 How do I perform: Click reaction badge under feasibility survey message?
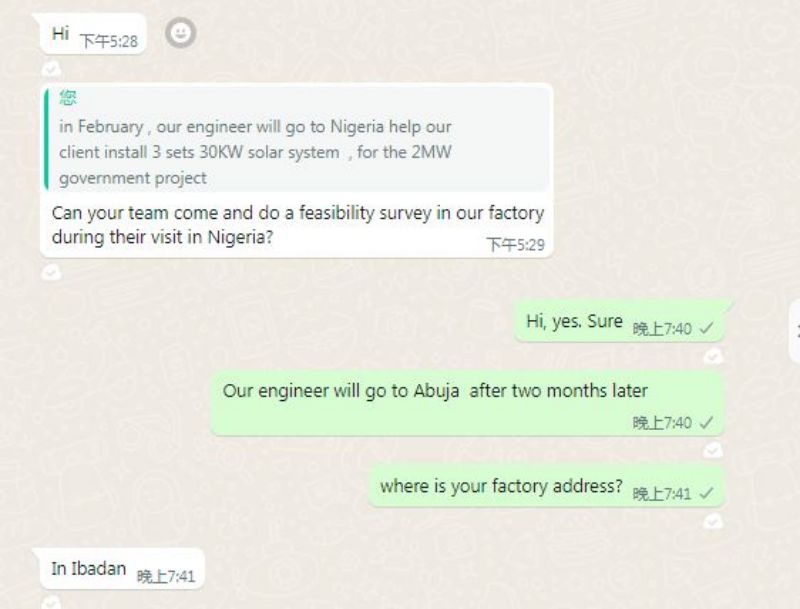[x=51, y=272]
